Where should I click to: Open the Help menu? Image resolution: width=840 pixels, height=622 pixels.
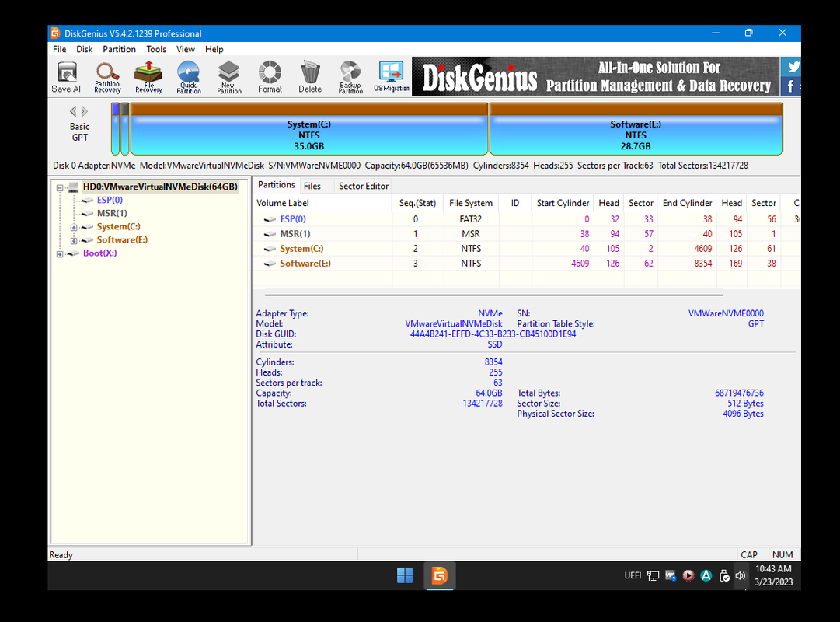tap(214, 49)
